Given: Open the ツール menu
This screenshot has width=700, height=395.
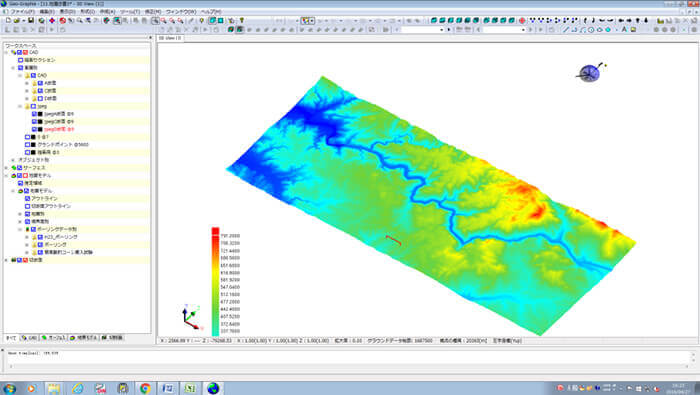Looking at the screenshot, I should [130, 12].
